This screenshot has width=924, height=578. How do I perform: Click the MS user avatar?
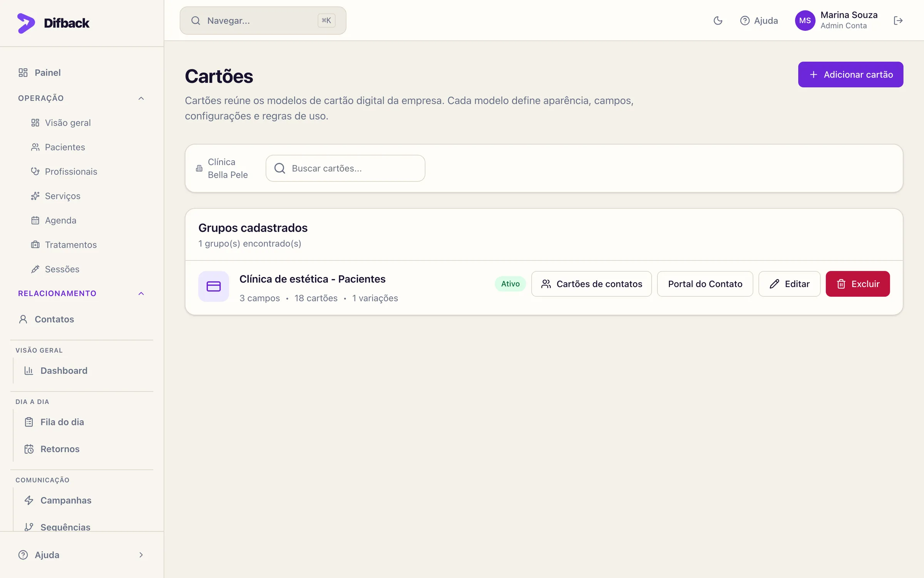[805, 20]
